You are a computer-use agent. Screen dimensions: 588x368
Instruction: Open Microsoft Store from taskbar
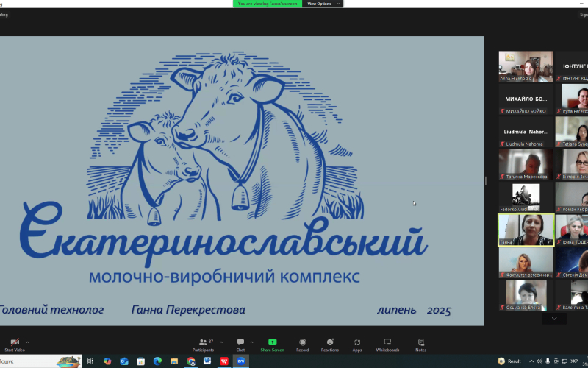[x=140, y=361]
